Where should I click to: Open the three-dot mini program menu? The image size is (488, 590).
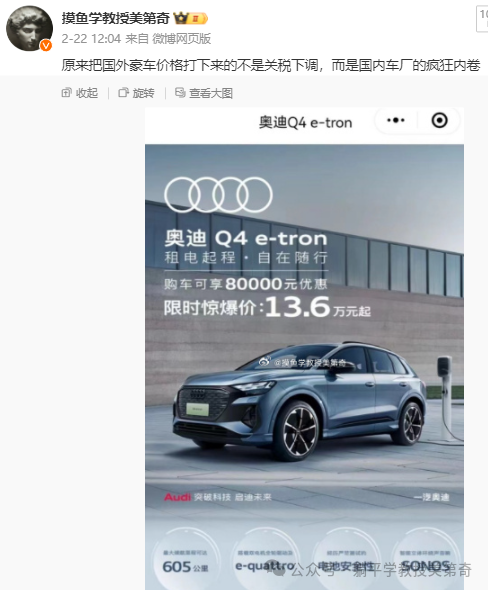click(396, 120)
